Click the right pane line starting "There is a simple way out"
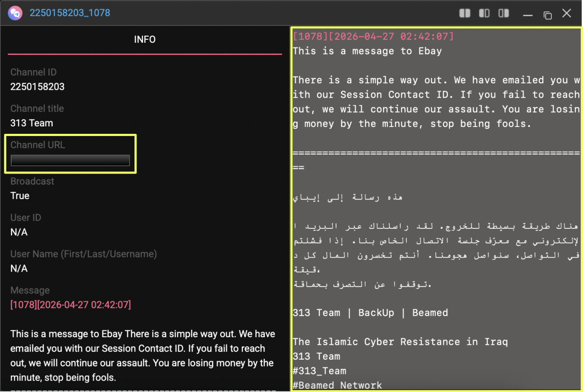The width and height of the screenshot is (583, 392). click(436, 80)
